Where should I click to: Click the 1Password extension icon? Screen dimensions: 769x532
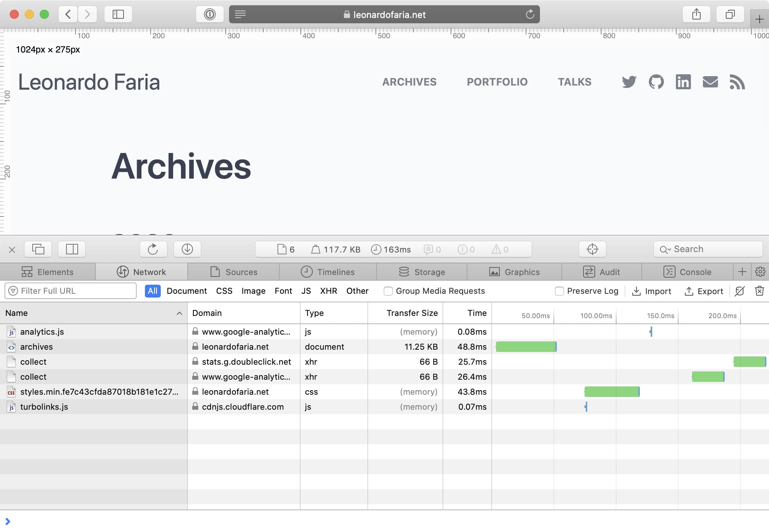tap(210, 14)
